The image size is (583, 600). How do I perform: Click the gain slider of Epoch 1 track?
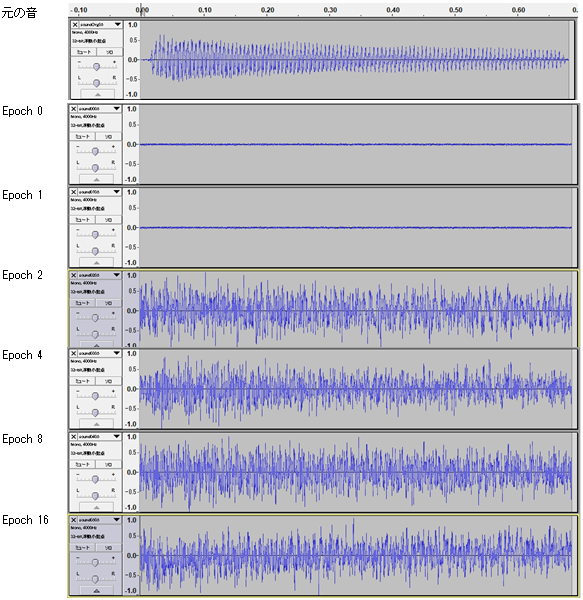click(96, 234)
